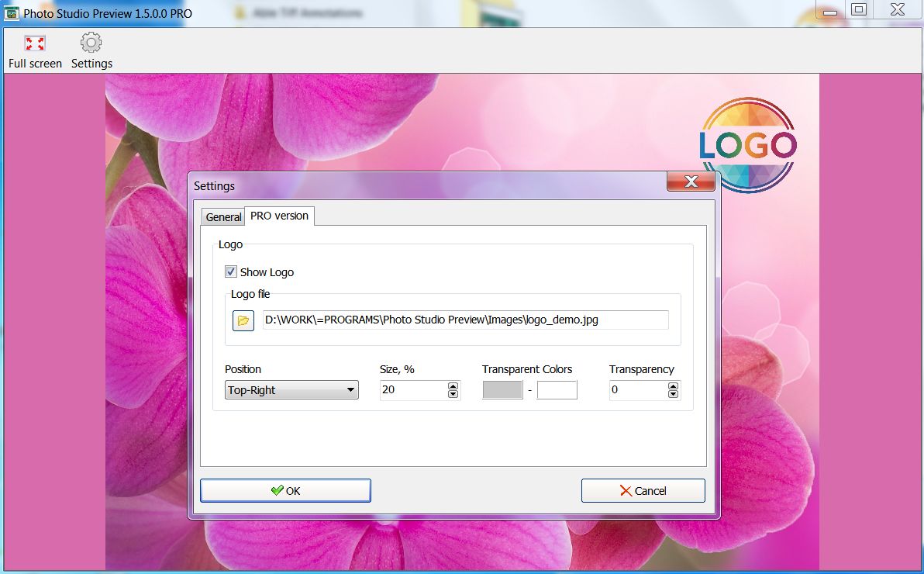
Task: Confirm settings with the OK button
Action: [285, 490]
